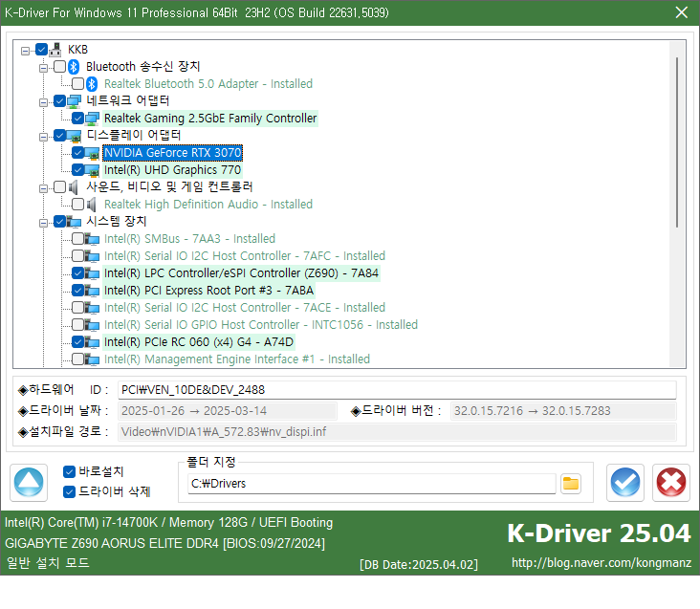This screenshot has height=609, width=700.
Task: Click sound controller category speaker icon
Action: point(74,187)
